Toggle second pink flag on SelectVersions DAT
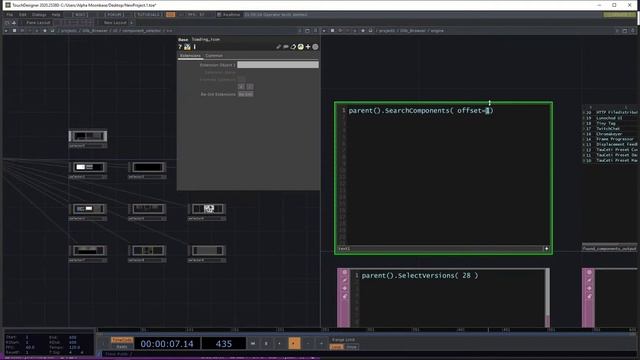 (x=344, y=280)
